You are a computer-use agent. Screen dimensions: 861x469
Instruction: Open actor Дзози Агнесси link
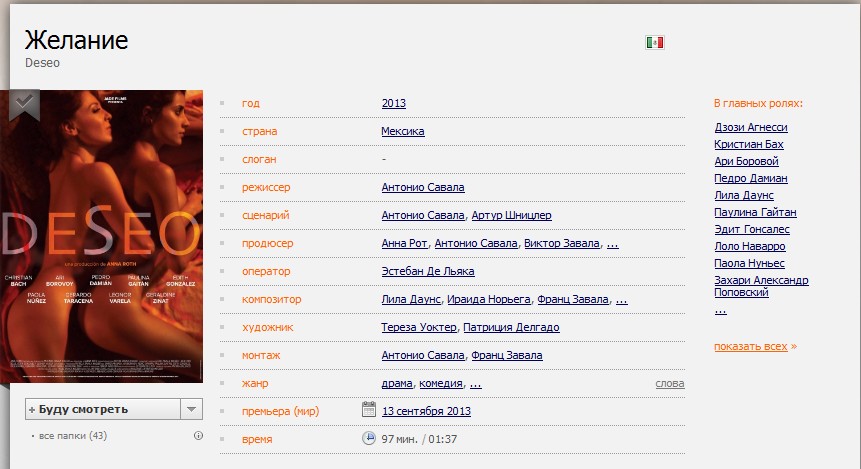pos(751,127)
